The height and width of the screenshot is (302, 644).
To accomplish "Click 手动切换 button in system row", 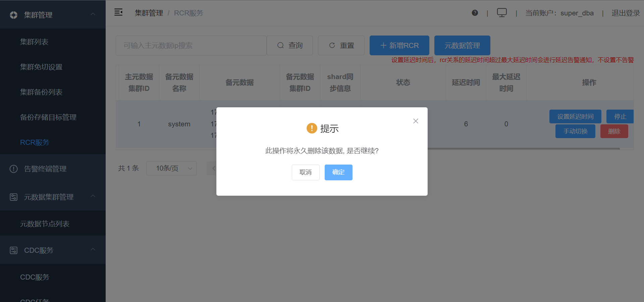I will (575, 131).
